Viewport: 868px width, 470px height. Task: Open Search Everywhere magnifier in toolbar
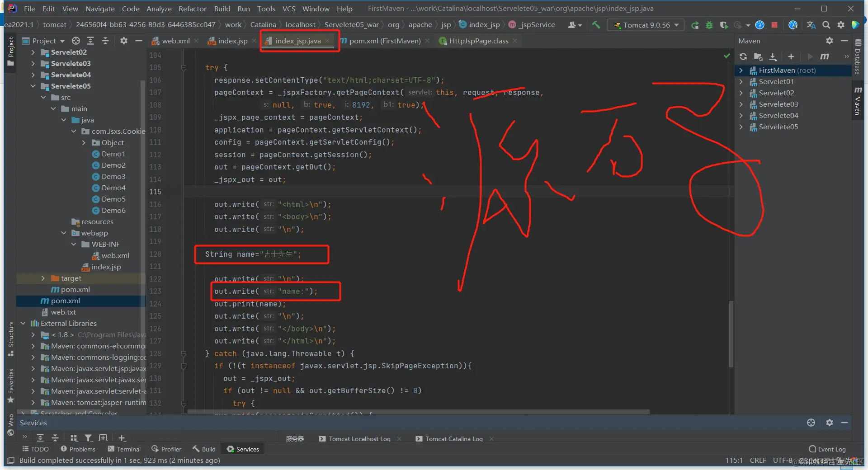[826, 25]
